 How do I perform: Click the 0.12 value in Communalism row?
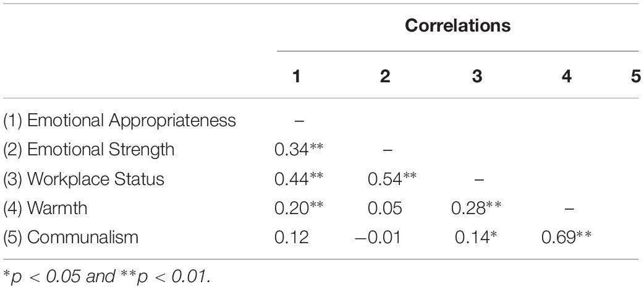(x=292, y=237)
